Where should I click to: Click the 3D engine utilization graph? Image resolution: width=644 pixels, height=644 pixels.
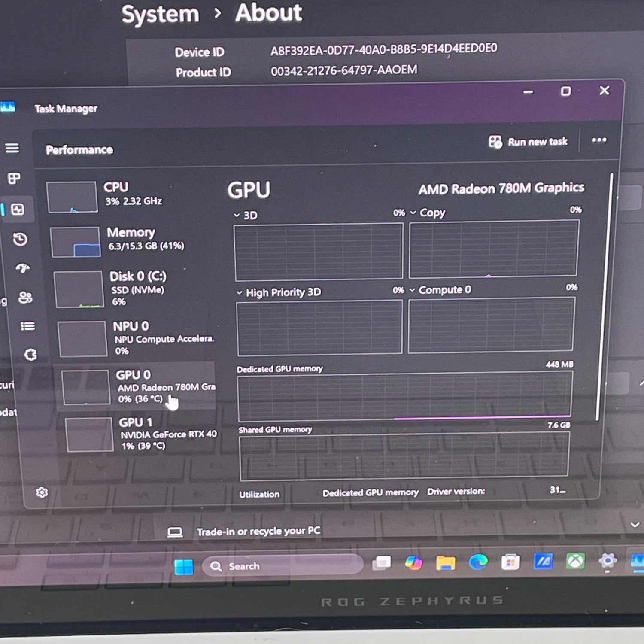(x=319, y=251)
